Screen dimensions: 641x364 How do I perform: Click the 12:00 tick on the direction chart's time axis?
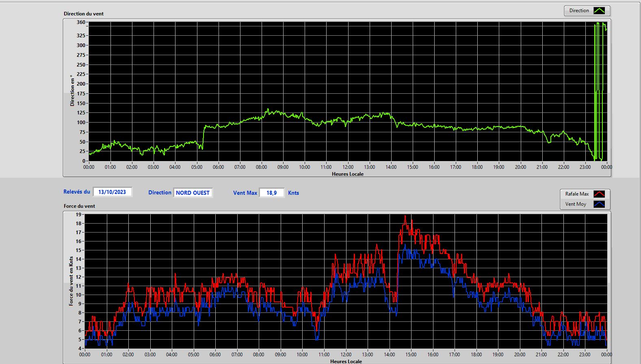[348, 167]
